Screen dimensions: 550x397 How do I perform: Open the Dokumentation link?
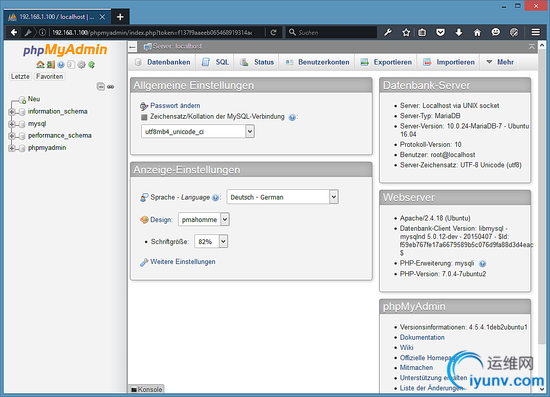coord(422,337)
